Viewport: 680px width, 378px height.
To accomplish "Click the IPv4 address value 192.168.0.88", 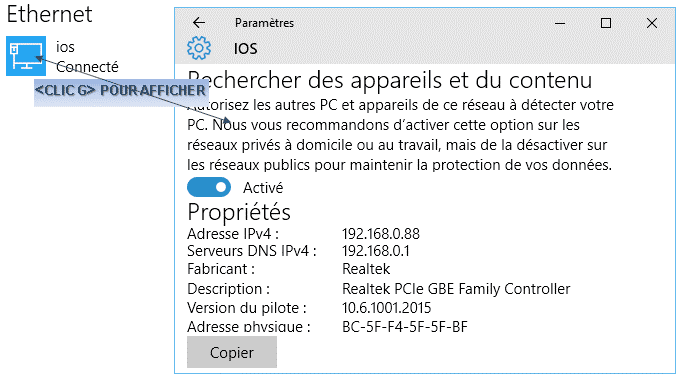I will click(381, 234).
